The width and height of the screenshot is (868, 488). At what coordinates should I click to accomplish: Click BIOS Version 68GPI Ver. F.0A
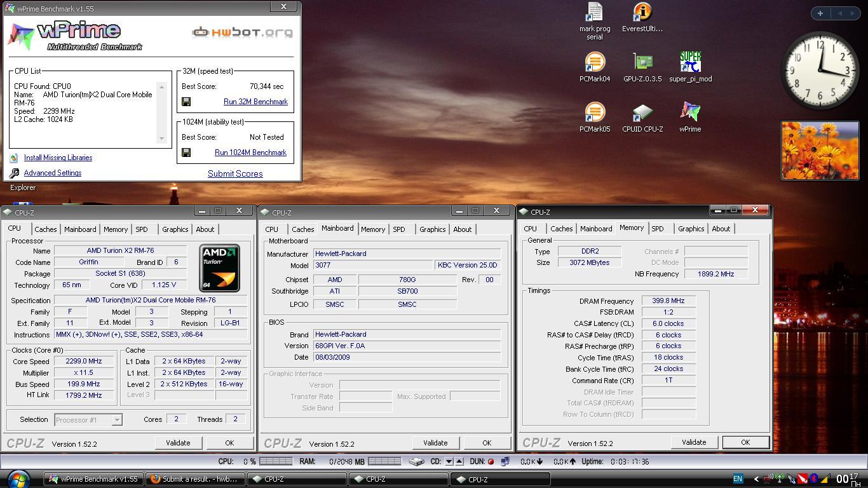[x=407, y=346]
